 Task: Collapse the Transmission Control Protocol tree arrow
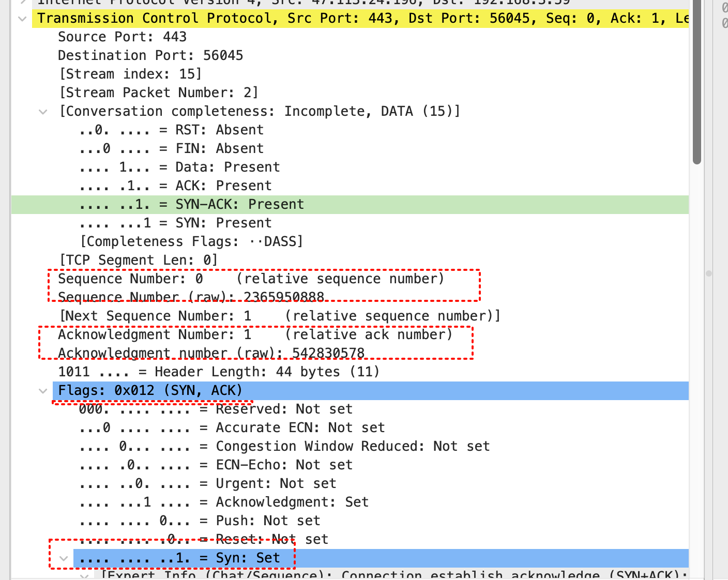[x=22, y=19]
